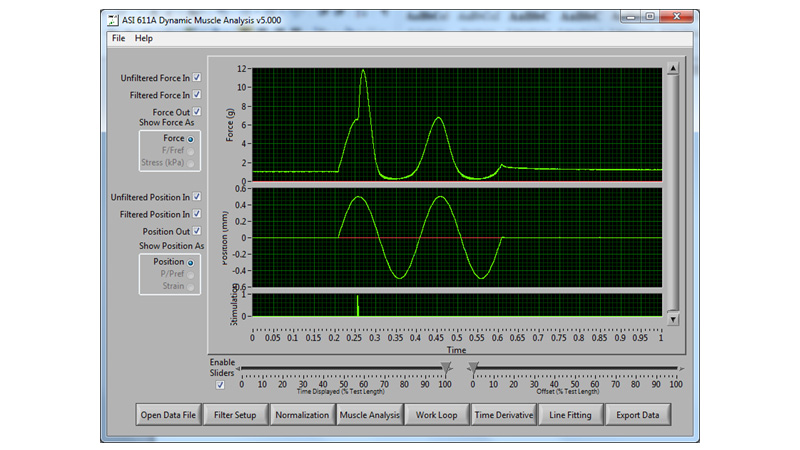Click the Offset slider handle
The image size is (800, 450).
pyautogui.click(x=473, y=368)
